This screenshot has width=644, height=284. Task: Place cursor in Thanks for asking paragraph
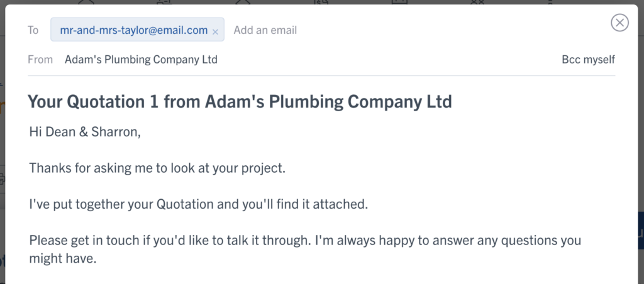point(157,168)
